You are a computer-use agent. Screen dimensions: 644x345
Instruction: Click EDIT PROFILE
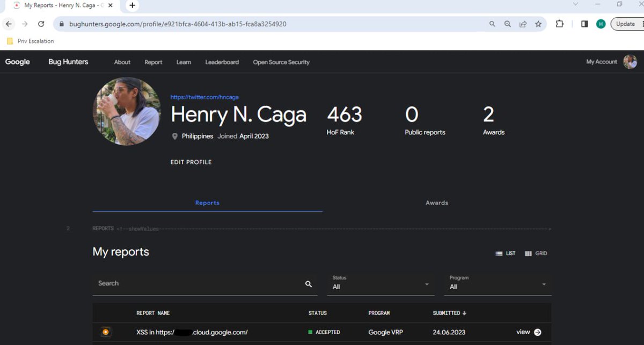click(191, 162)
